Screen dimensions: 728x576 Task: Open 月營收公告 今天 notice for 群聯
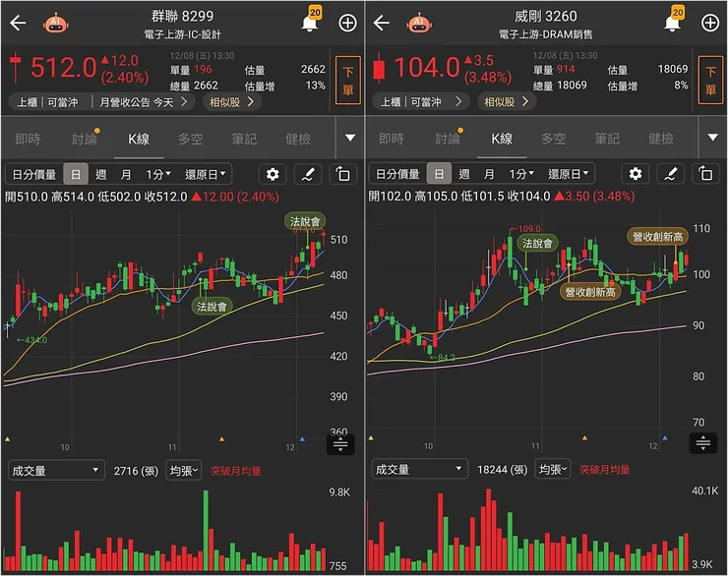point(144,102)
